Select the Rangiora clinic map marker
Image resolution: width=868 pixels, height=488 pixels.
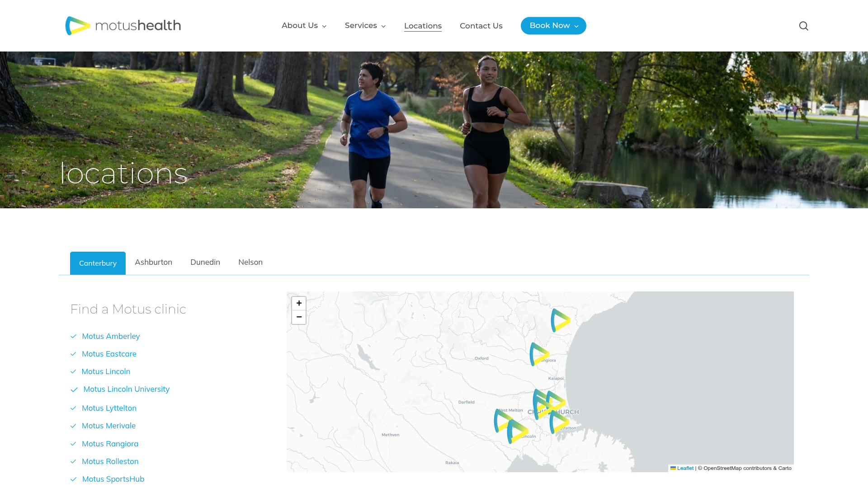[x=539, y=354]
